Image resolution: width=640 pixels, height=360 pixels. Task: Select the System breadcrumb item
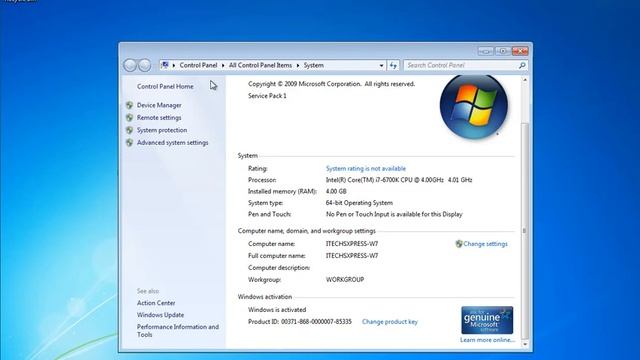pos(313,65)
